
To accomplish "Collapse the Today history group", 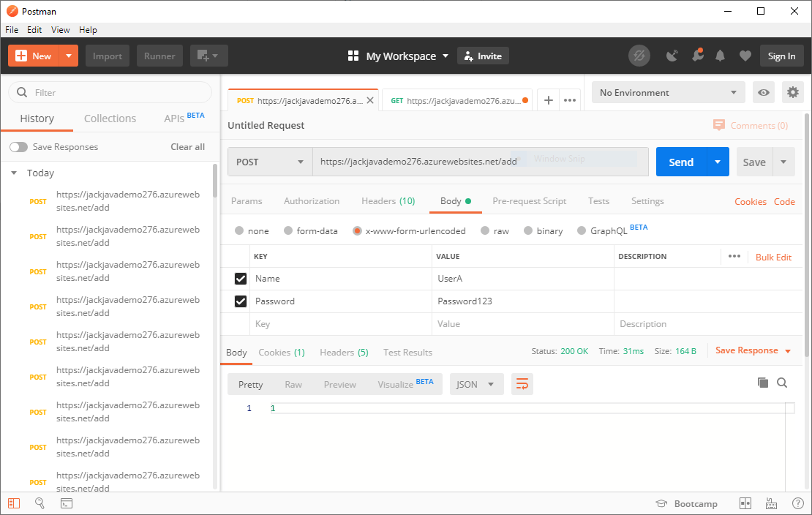I will click(x=14, y=173).
